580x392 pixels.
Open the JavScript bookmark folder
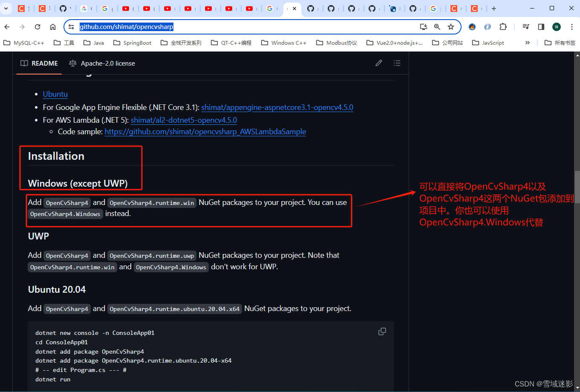pyautogui.click(x=488, y=43)
